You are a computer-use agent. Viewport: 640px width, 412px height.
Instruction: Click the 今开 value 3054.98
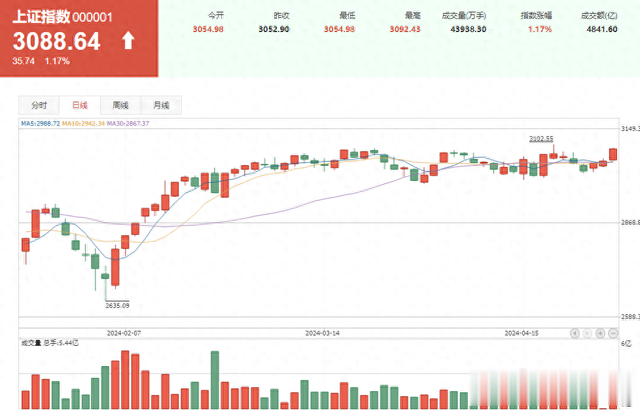coord(208,29)
